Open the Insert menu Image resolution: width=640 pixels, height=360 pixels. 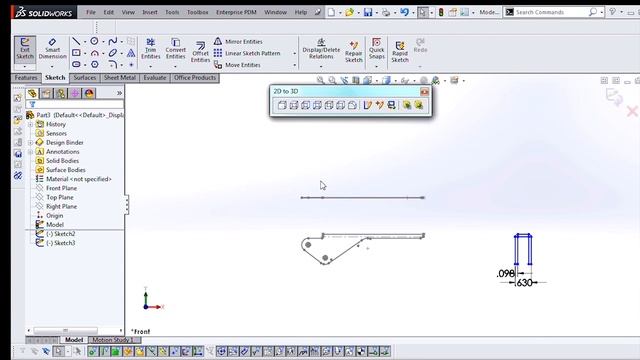(x=150, y=12)
